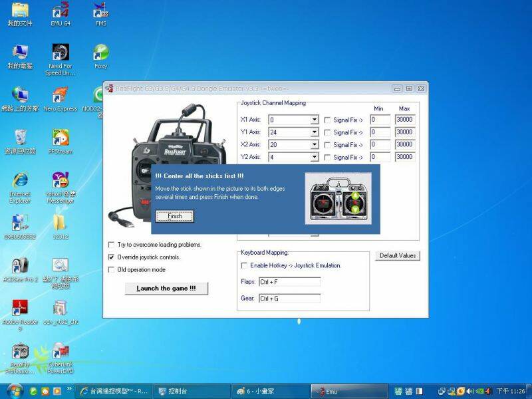This screenshot has height=399, width=532.
Task: Click the Y2 Axis Max value field
Action: (405, 157)
